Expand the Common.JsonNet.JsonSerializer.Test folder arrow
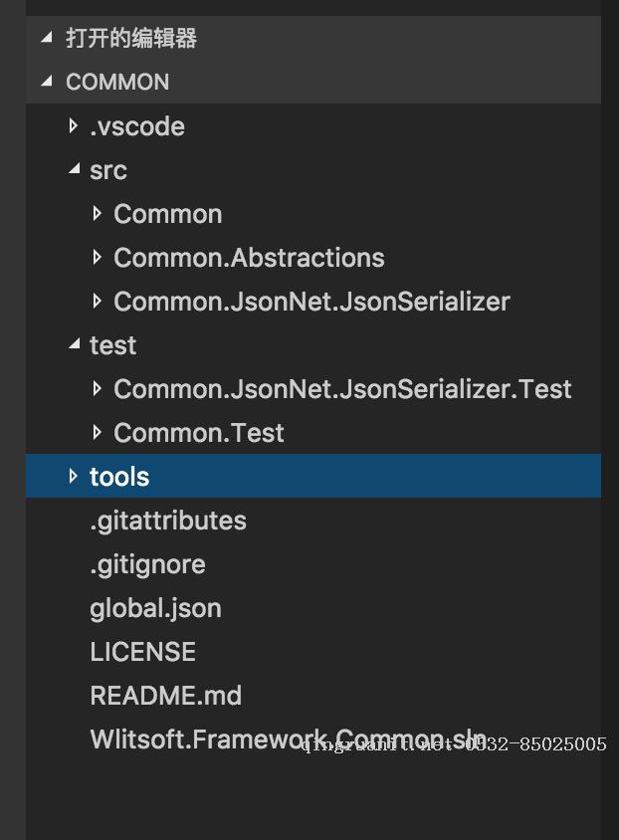The width and height of the screenshot is (619, 840). [97, 388]
